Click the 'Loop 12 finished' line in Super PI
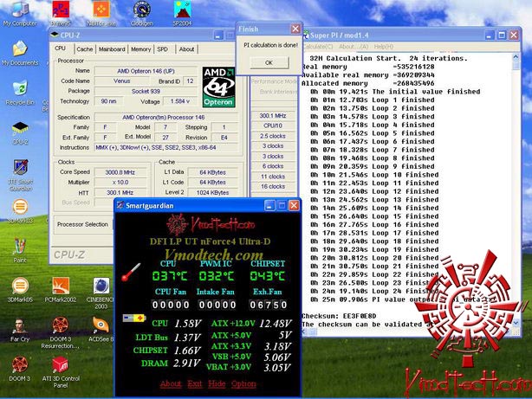 (x=374, y=191)
